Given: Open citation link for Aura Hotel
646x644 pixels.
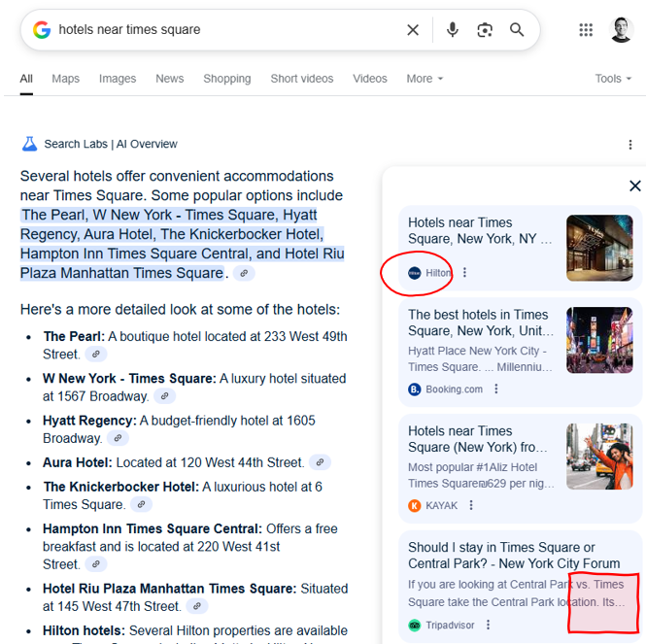Looking at the screenshot, I should pyautogui.click(x=320, y=462).
